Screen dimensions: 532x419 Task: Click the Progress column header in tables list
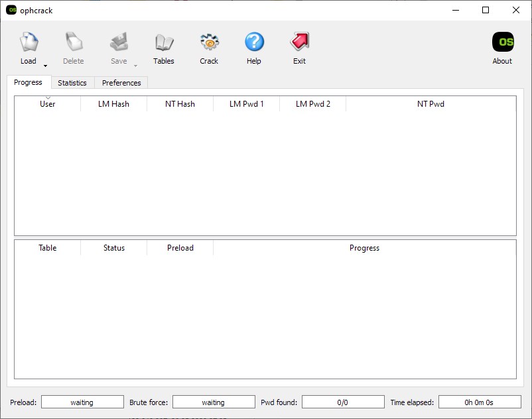tap(365, 248)
